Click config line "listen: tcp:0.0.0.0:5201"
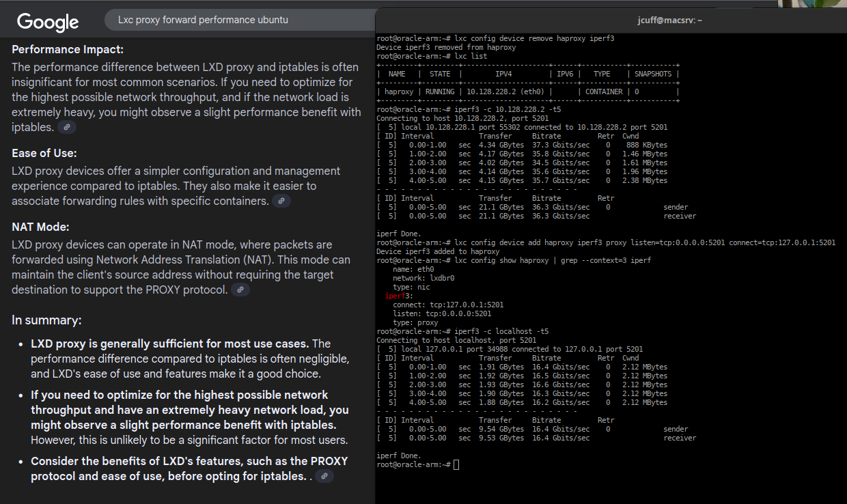 (442, 313)
